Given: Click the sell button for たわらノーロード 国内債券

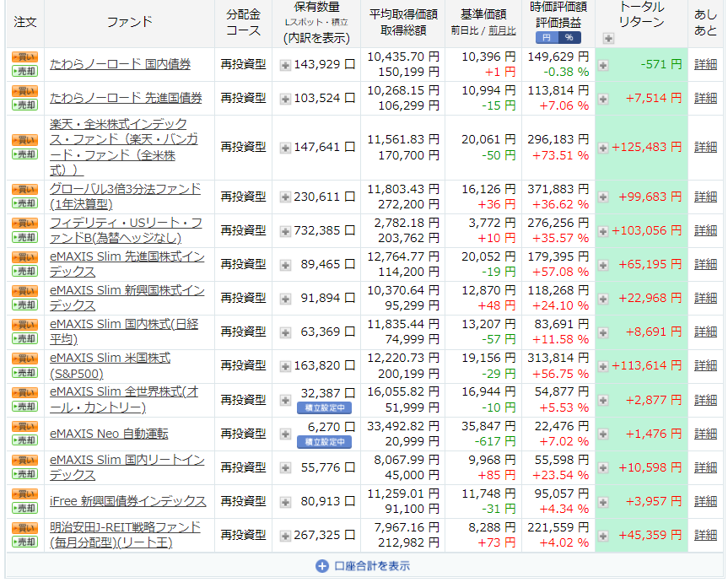Looking at the screenshot, I should pos(24,71).
